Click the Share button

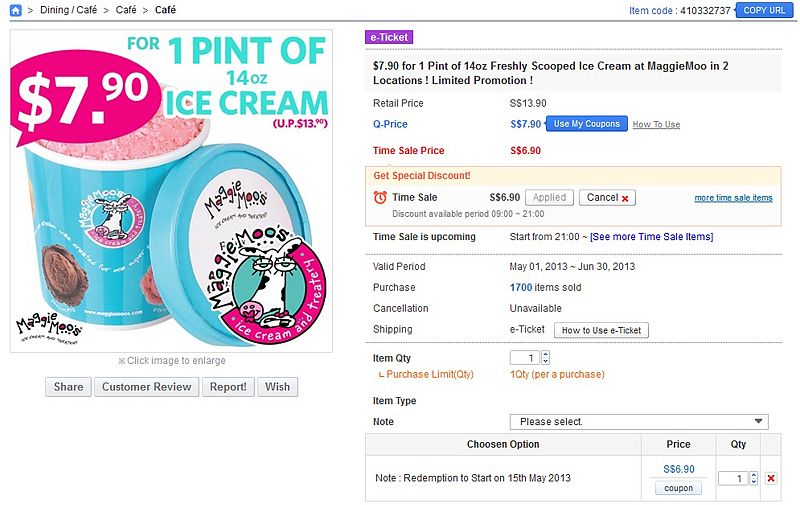(68, 387)
